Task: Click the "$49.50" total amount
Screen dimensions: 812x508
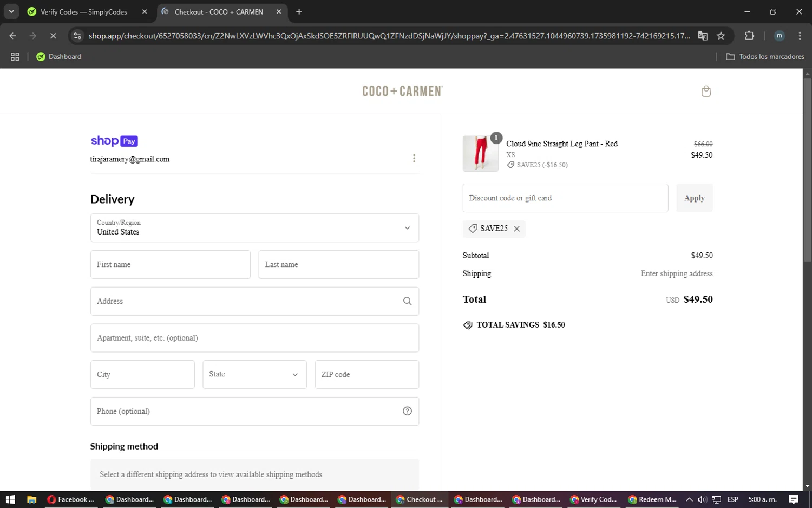Action: (698, 299)
